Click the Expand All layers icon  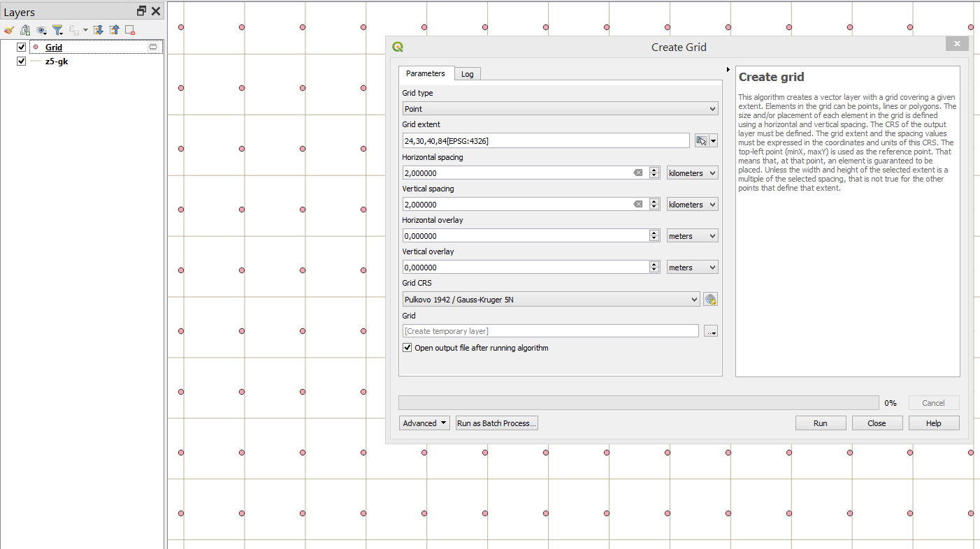99,30
